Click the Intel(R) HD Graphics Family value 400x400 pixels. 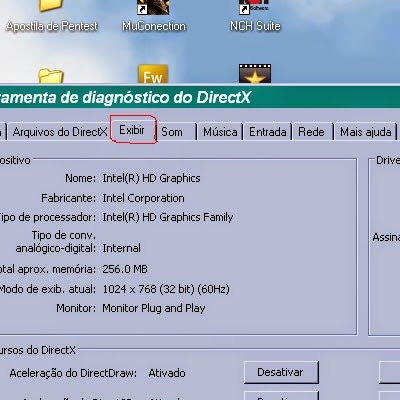168,217
